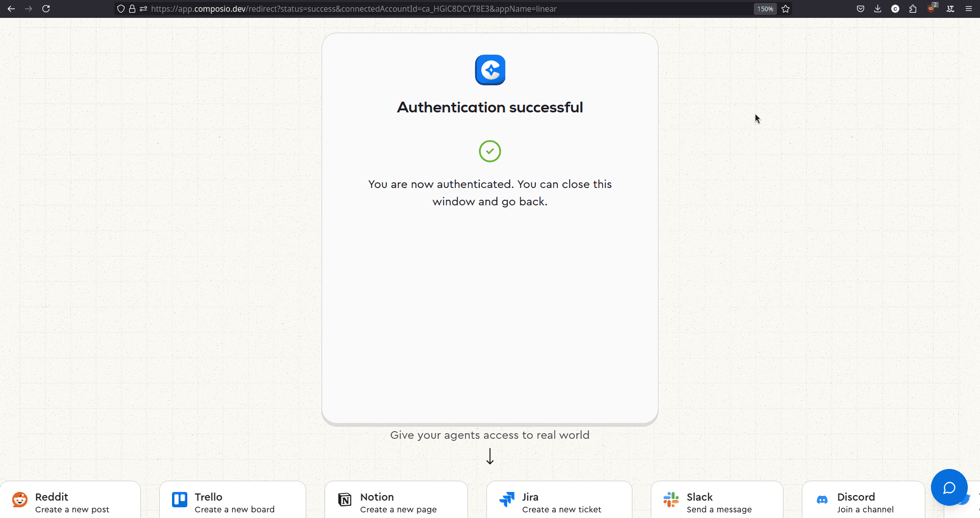Click the translate extension icon
Image resolution: width=980 pixels, height=518 pixels.
click(x=950, y=9)
